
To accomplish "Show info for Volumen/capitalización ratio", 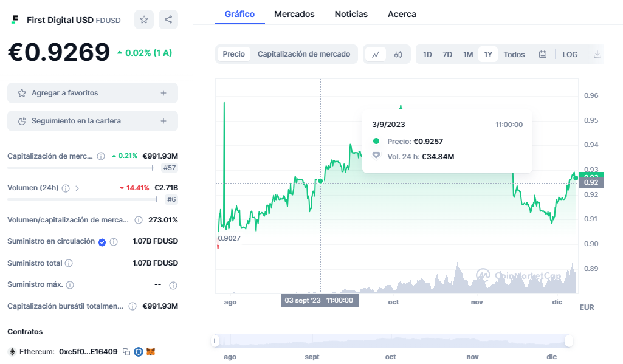I will point(139,220).
